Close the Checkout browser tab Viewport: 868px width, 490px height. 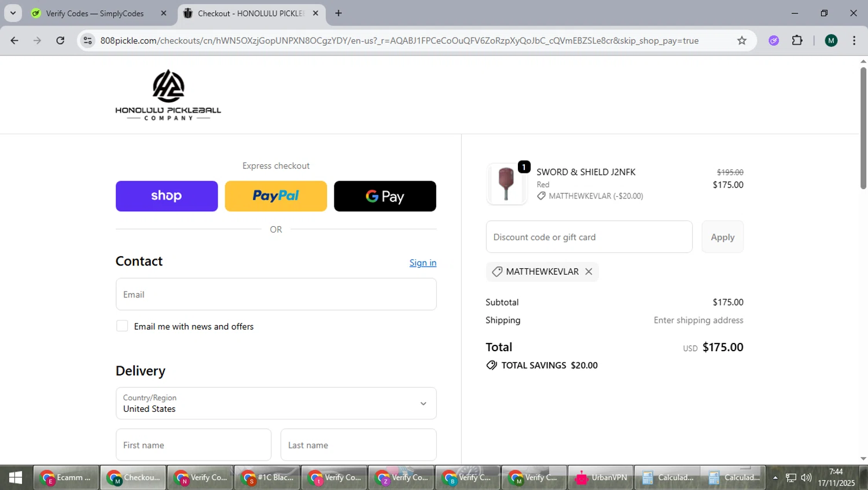(315, 13)
